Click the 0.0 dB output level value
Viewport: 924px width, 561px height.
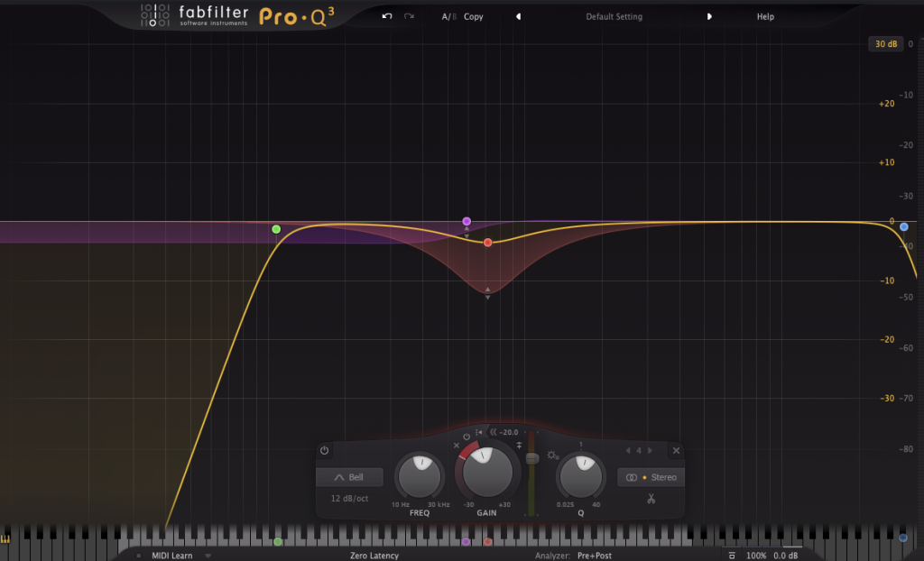(x=786, y=555)
